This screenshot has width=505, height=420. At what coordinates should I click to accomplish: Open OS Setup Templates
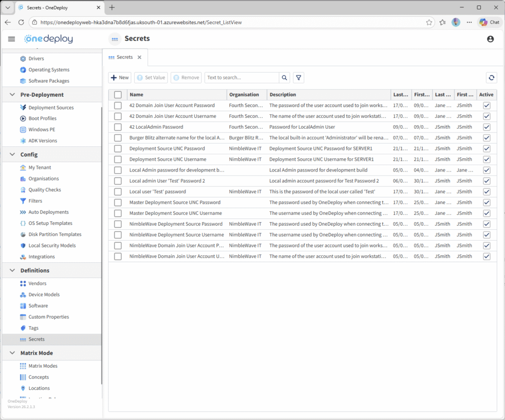coord(50,223)
